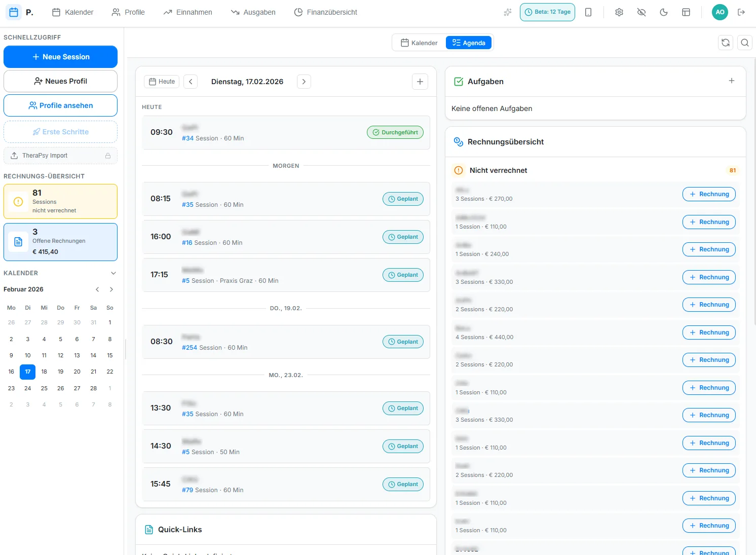
Task: Open search with the magnifier icon
Action: pos(744,43)
